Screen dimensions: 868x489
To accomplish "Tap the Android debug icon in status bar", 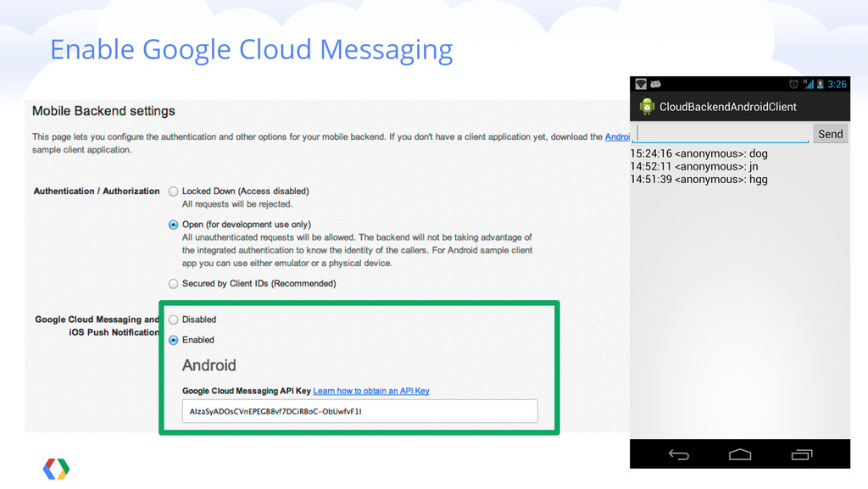I will click(655, 84).
